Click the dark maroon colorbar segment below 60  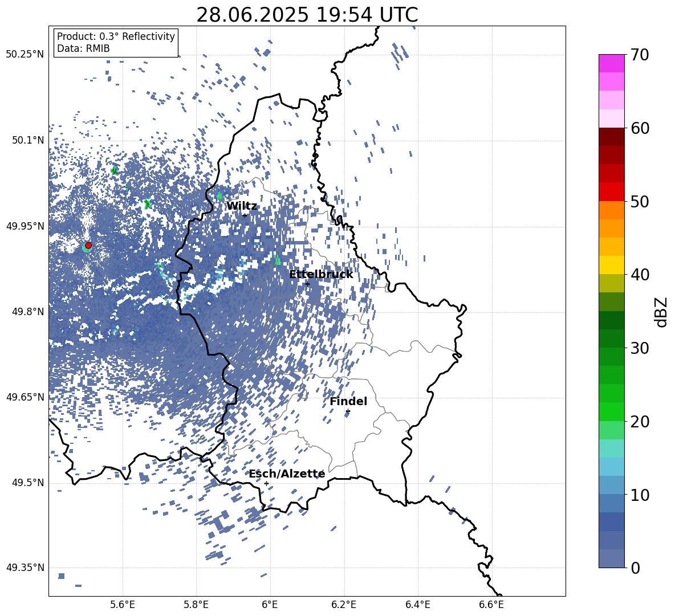612,137
